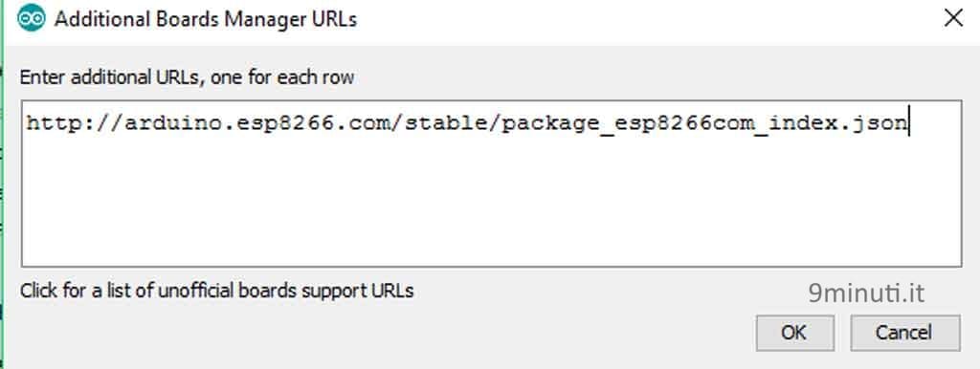Set cursor at end of ".json" text
This screenshot has height=369, width=980.
click(908, 123)
